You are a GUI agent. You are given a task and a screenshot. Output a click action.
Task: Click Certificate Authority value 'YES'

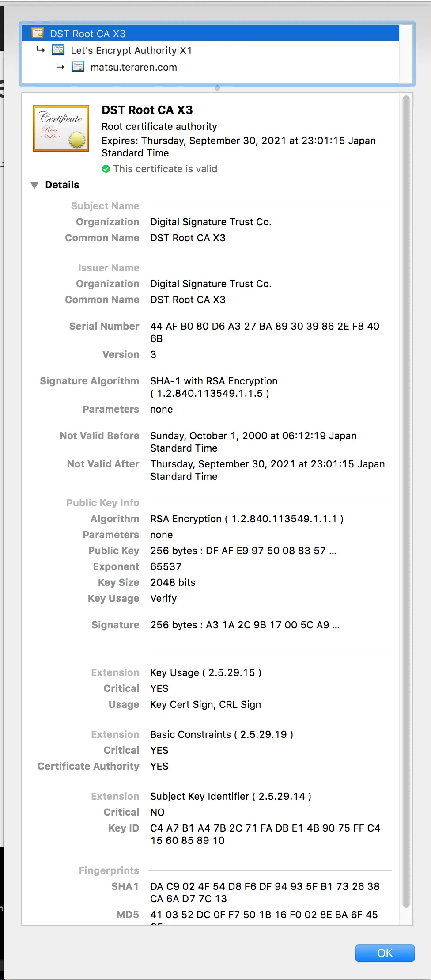[x=159, y=766]
